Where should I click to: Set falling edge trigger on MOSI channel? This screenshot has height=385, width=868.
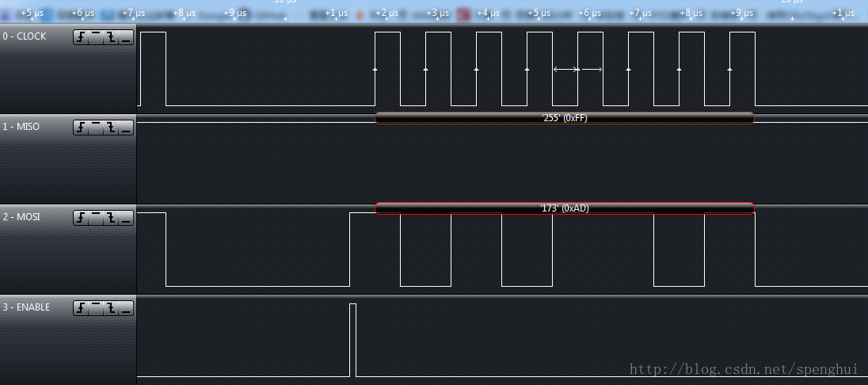[x=111, y=218]
